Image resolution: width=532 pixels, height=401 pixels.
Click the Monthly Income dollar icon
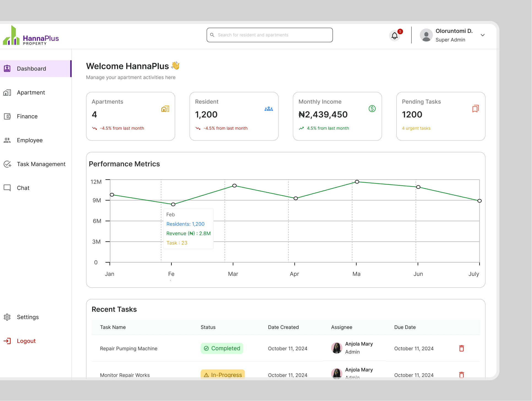(372, 109)
